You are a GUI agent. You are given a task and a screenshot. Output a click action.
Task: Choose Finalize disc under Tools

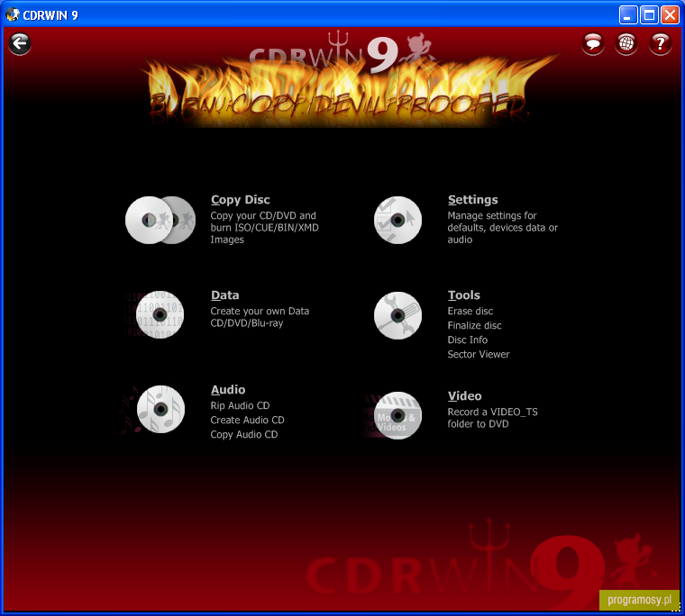point(474,326)
